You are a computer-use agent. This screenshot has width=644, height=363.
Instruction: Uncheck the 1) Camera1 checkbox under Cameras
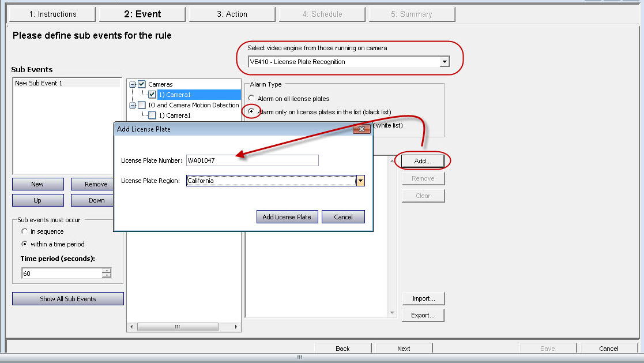click(x=152, y=95)
